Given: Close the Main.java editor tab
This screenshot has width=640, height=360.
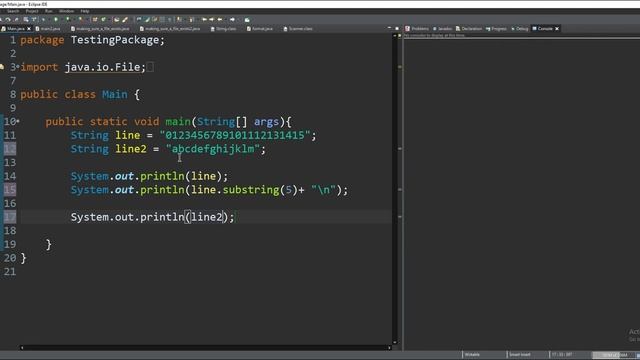Looking at the screenshot, I should click(x=29, y=29).
